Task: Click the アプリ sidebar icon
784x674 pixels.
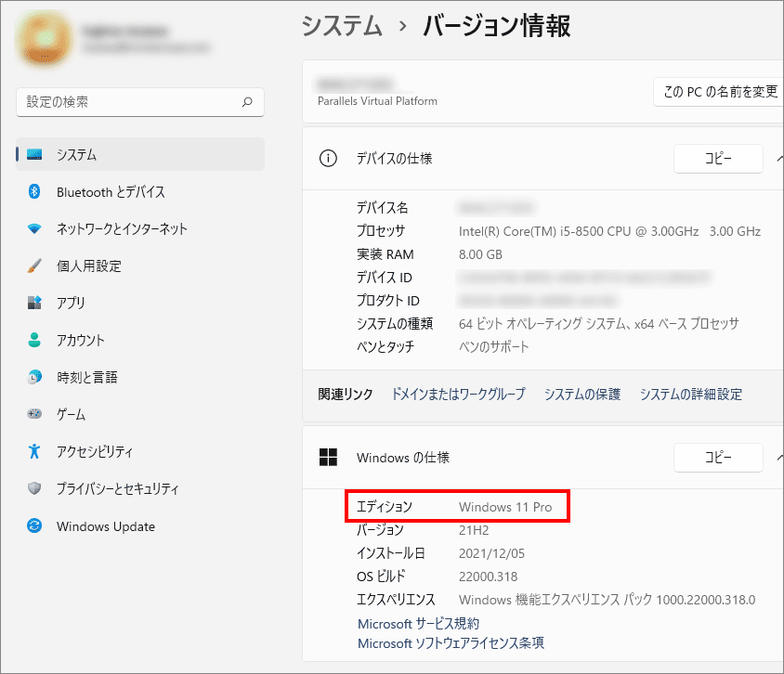Action: (x=34, y=304)
